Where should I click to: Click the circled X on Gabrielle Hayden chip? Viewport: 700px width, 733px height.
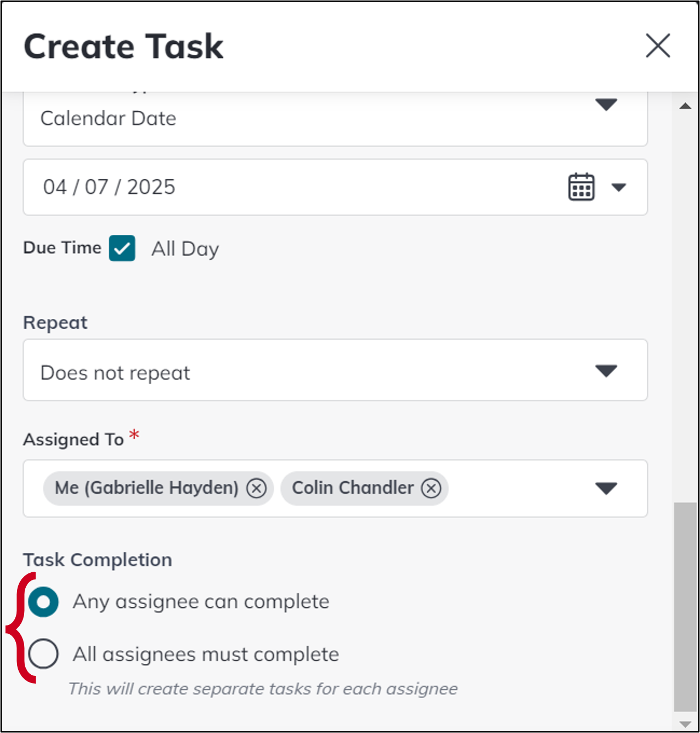[256, 488]
